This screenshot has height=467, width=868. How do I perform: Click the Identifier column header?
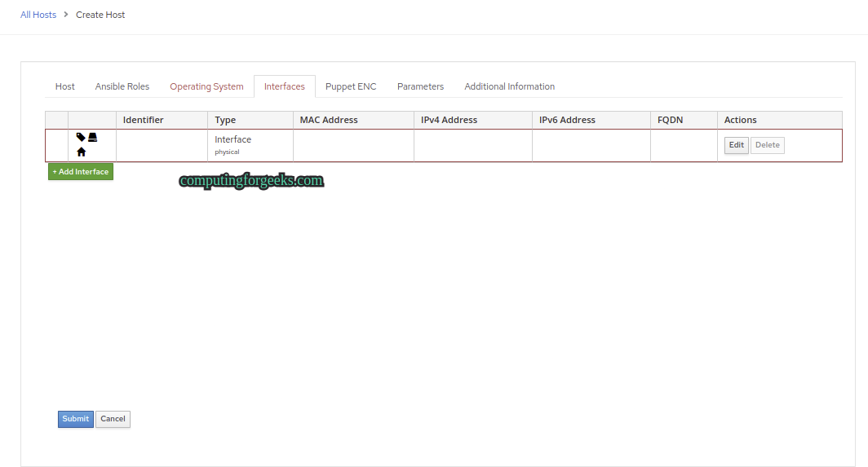tap(143, 120)
